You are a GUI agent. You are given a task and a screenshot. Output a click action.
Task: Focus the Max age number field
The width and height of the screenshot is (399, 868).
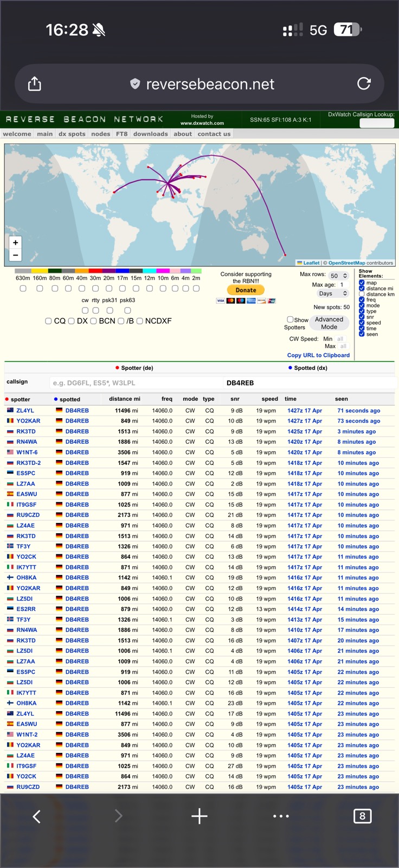(343, 285)
